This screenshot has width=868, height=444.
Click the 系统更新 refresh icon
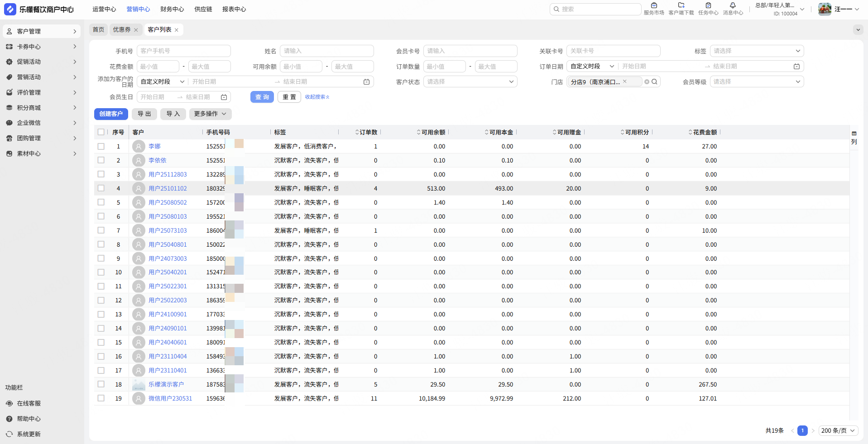click(9, 434)
